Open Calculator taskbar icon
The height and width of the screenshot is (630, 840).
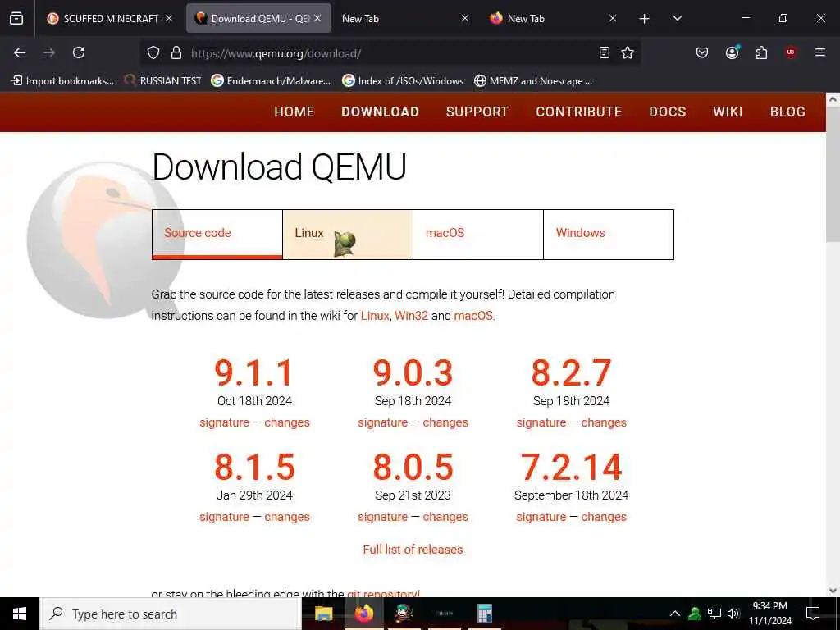pos(484,614)
